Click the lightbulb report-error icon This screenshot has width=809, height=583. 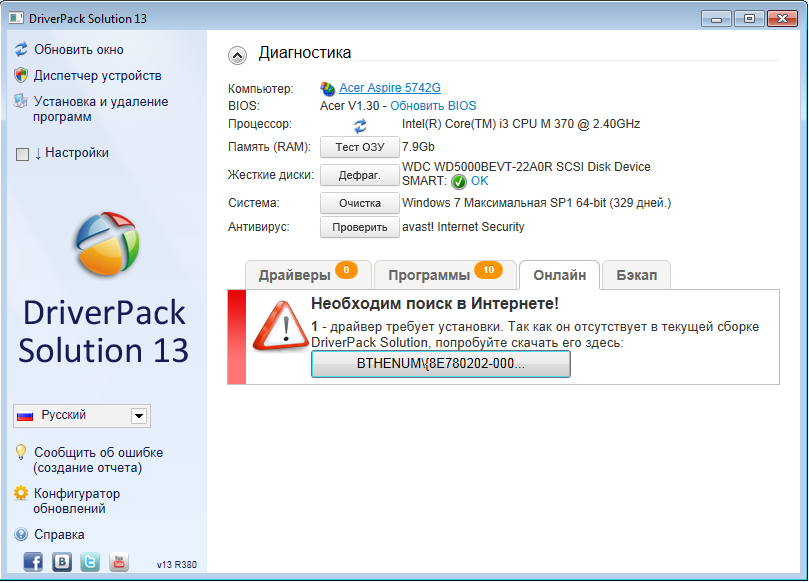coord(21,452)
